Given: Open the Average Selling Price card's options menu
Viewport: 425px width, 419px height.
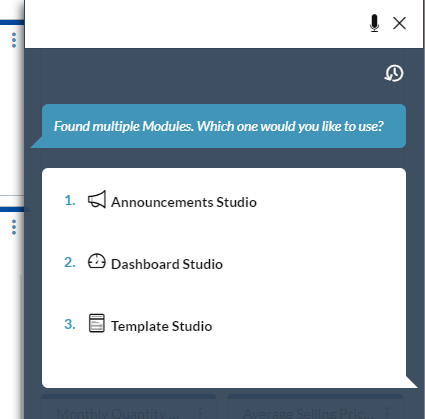Looking at the screenshot, I should click(387, 413).
